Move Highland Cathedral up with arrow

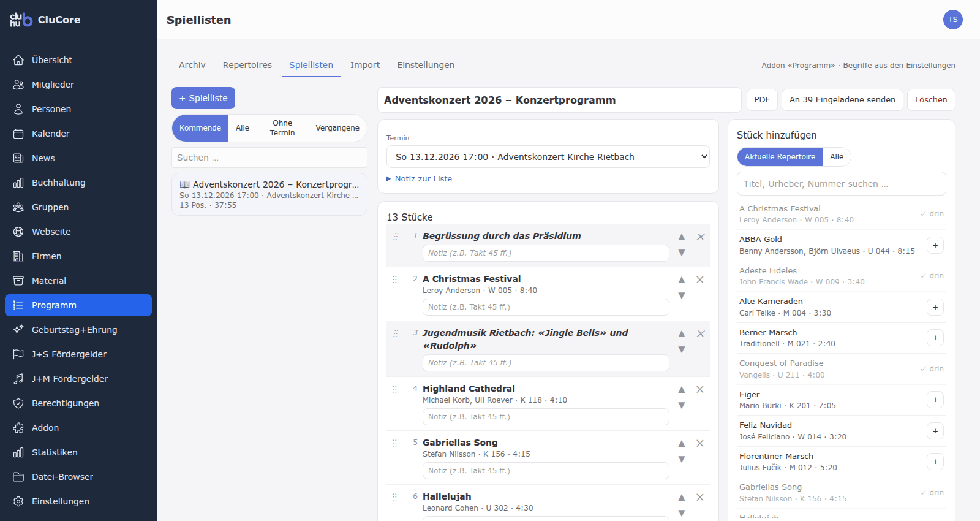click(x=681, y=390)
